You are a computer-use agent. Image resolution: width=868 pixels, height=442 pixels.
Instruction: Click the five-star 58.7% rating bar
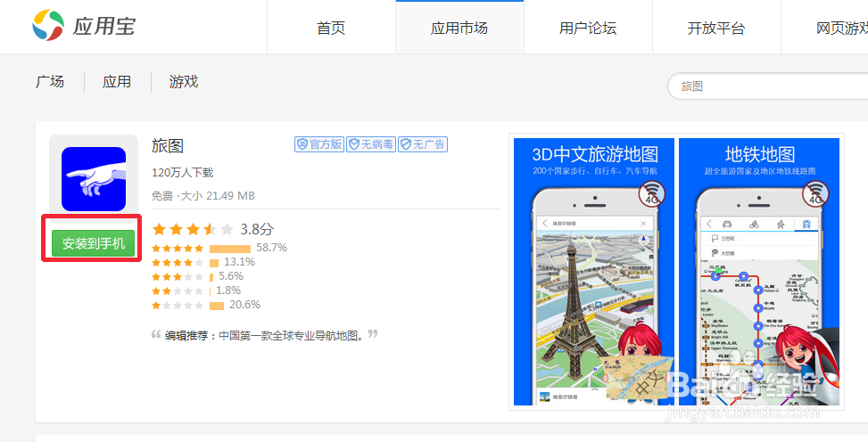(230, 249)
